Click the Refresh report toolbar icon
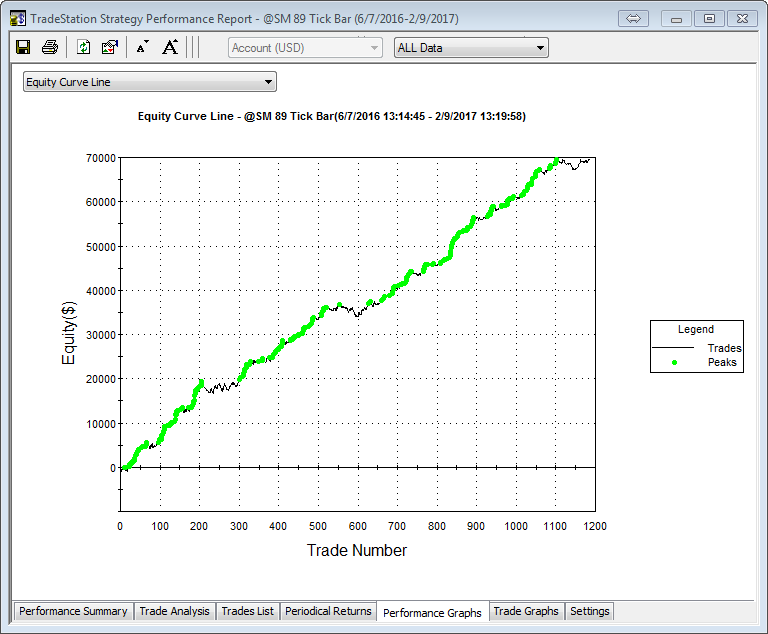Image resolution: width=768 pixels, height=634 pixels. point(84,47)
